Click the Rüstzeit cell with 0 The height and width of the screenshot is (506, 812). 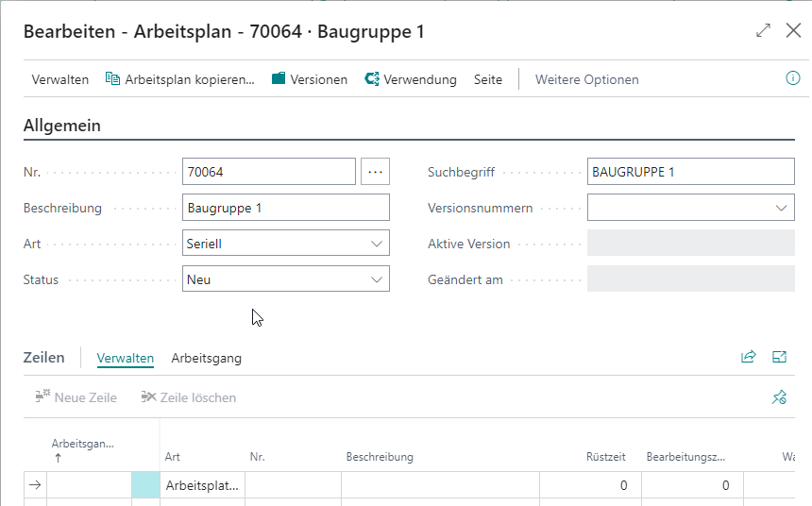coord(590,485)
